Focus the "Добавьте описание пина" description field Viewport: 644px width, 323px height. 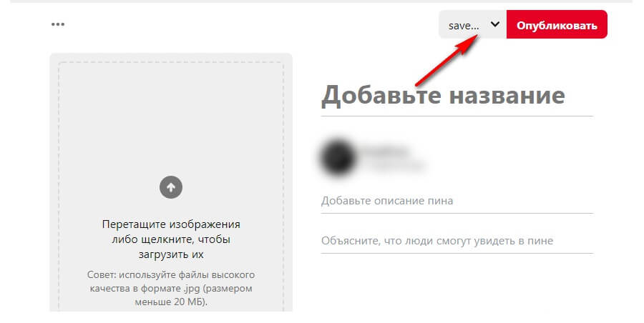[x=457, y=201]
